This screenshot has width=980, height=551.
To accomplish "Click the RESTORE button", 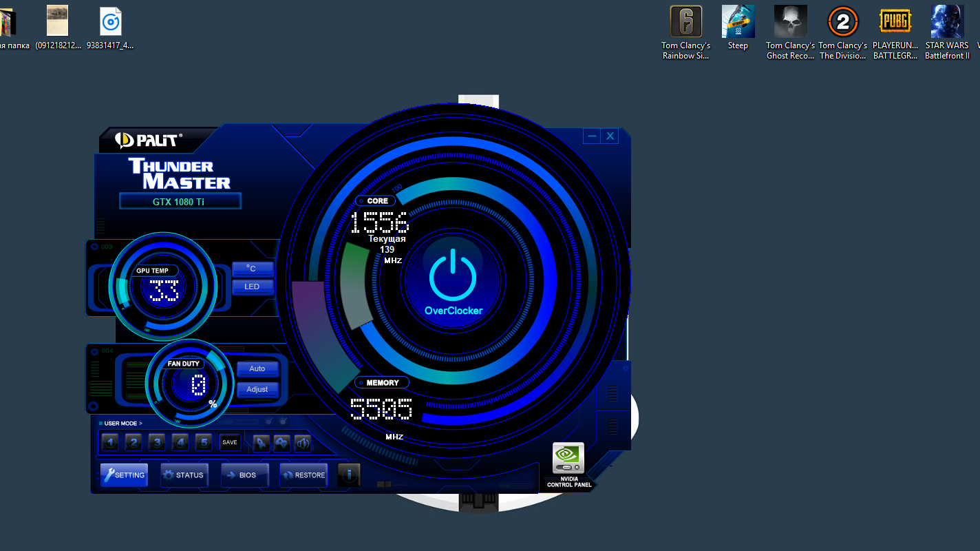I will pyautogui.click(x=303, y=475).
